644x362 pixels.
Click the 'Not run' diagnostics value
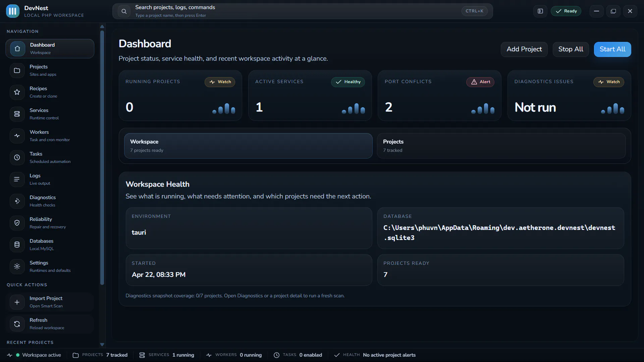535,107
